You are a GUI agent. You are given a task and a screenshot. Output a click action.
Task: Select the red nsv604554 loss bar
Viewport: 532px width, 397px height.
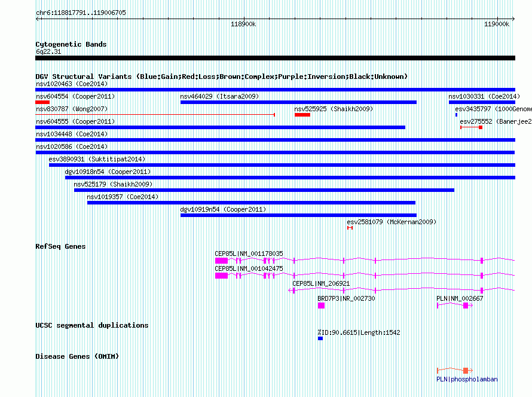click(42, 102)
